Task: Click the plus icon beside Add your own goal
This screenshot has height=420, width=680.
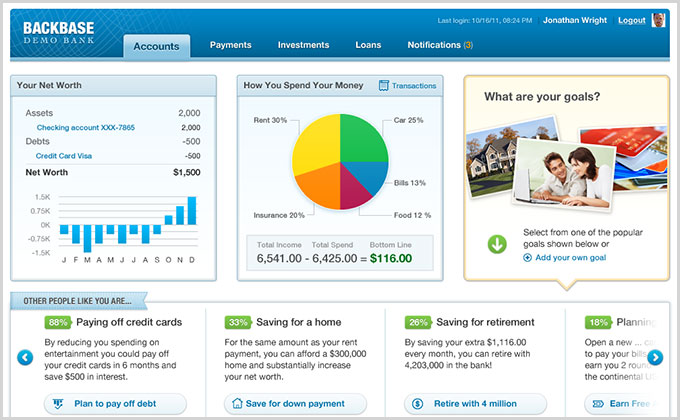Action: coord(527,258)
